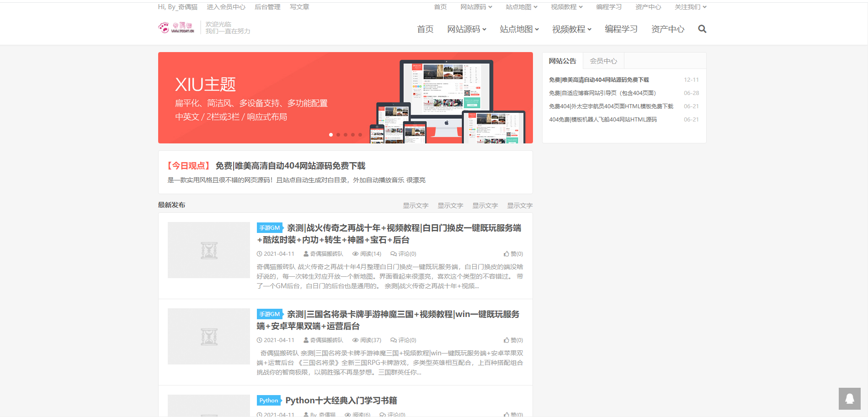The width and height of the screenshot is (868, 417).
Task: Open 资产中心 in main navigation
Action: (x=668, y=29)
